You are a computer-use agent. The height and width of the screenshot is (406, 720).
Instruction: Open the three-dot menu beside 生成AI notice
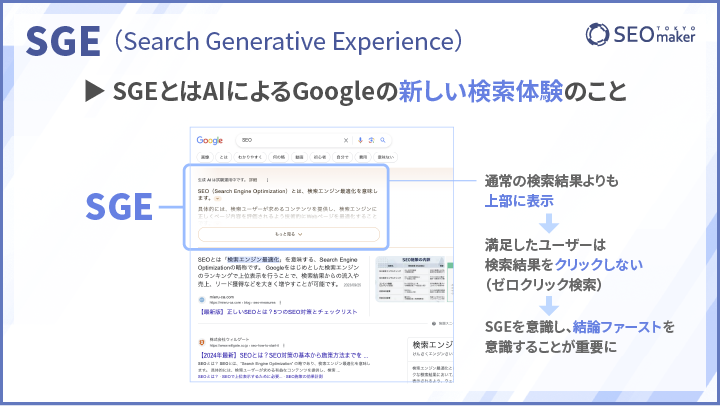tap(267, 180)
